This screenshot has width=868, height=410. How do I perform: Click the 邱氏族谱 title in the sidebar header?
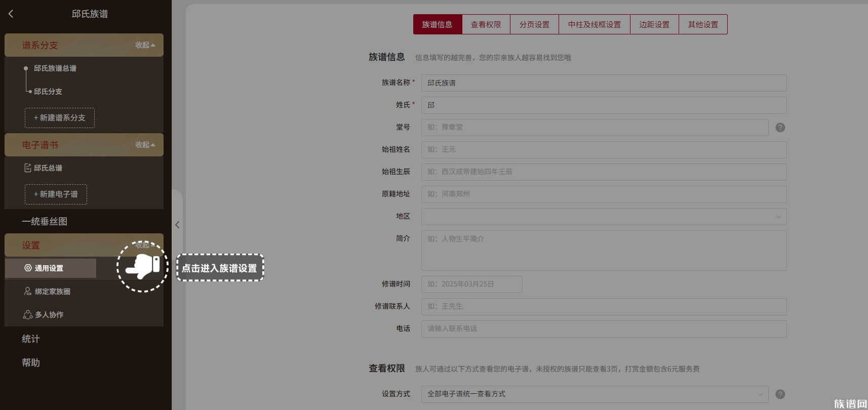coord(90,14)
